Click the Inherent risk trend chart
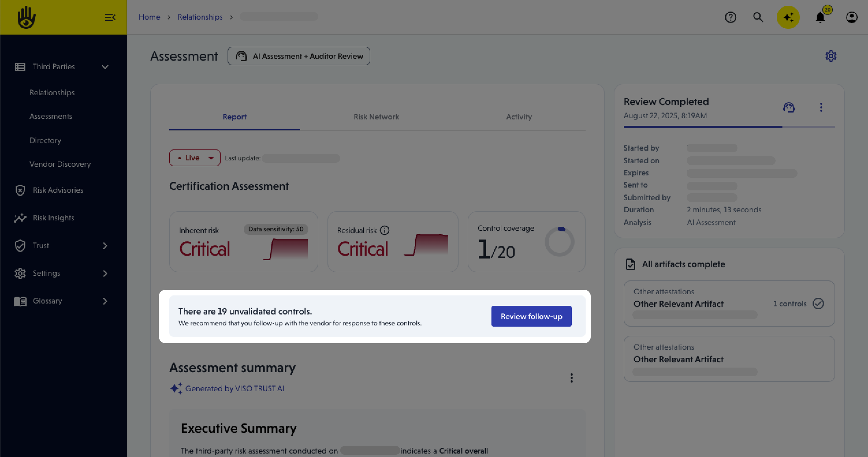 tap(285, 249)
